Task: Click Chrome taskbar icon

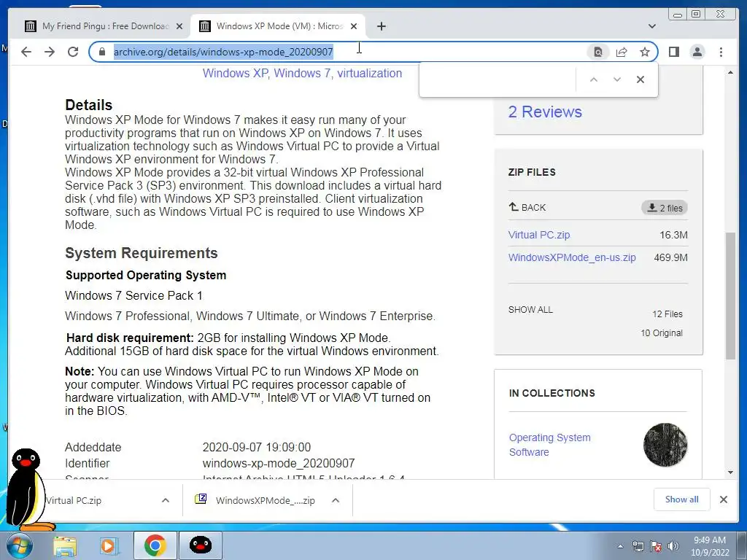Action: point(155,545)
